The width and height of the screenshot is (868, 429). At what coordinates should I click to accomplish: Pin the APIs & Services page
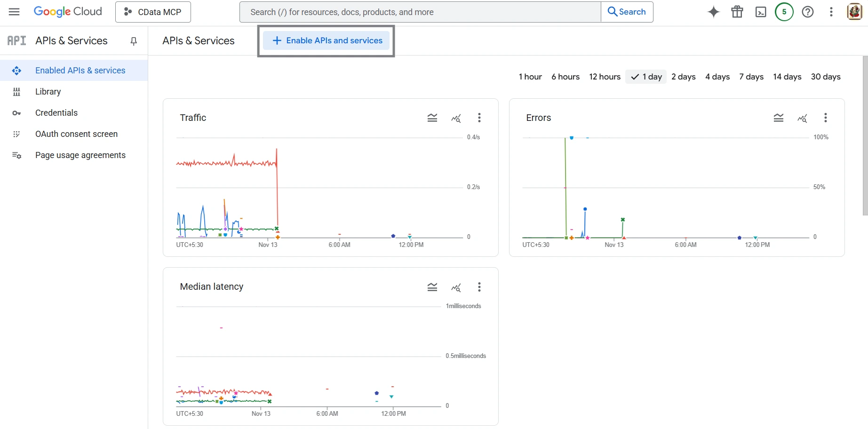click(x=133, y=41)
